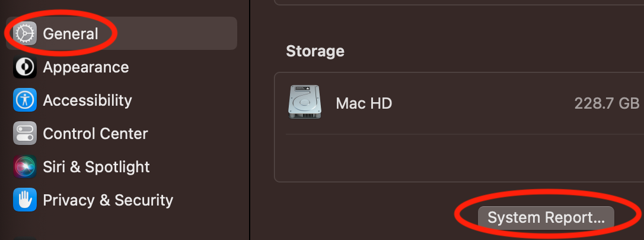Select the General label in the sidebar
This screenshot has height=240, width=644.
[71, 34]
